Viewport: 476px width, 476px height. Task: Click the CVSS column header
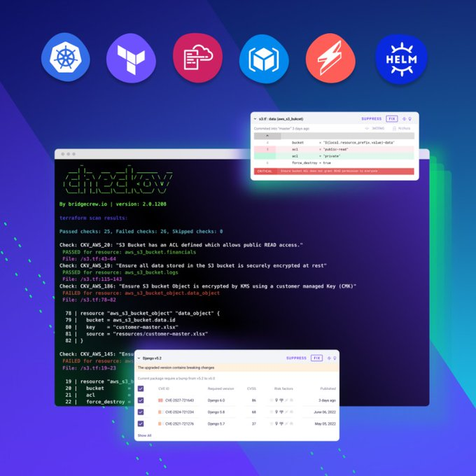(251, 388)
